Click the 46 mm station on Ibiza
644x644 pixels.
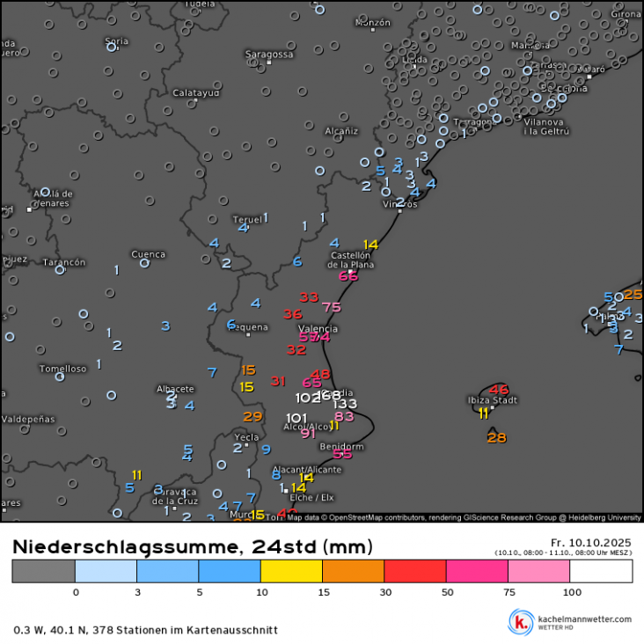[x=499, y=390]
